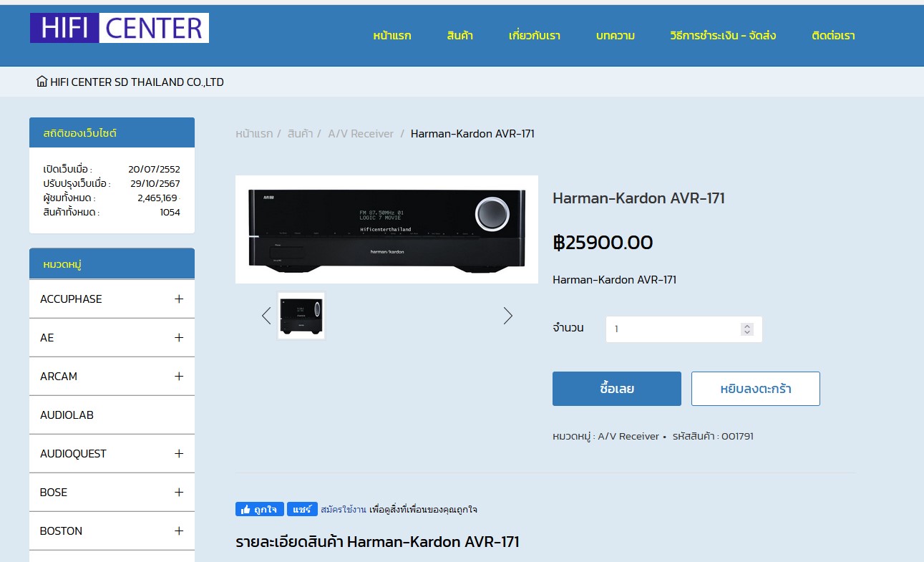
Task: Click รายละเอียดสินค้า Harman-Kardon AVR-171 heading
Action: point(377,542)
